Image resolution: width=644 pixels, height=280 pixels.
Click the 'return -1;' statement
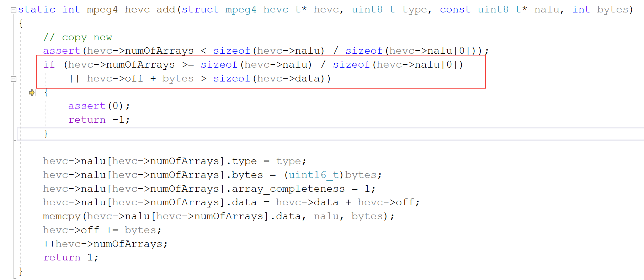point(99,120)
